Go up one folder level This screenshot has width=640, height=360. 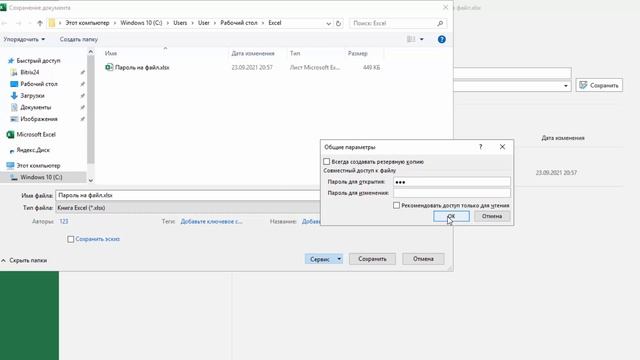click(40, 23)
